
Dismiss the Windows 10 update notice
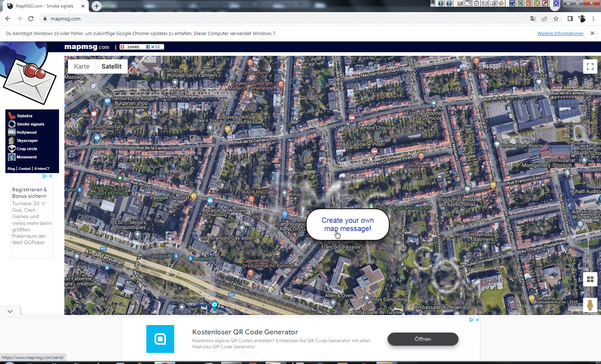[x=592, y=33]
